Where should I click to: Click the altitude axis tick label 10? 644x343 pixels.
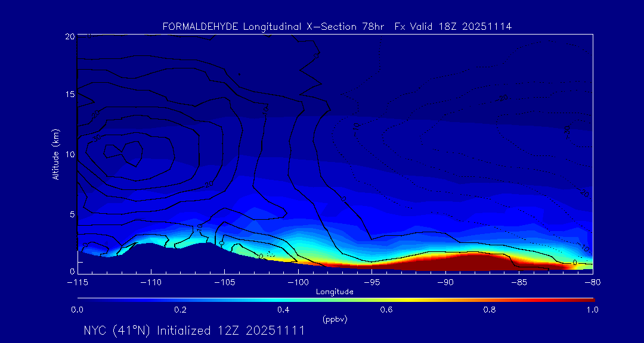coord(69,154)
